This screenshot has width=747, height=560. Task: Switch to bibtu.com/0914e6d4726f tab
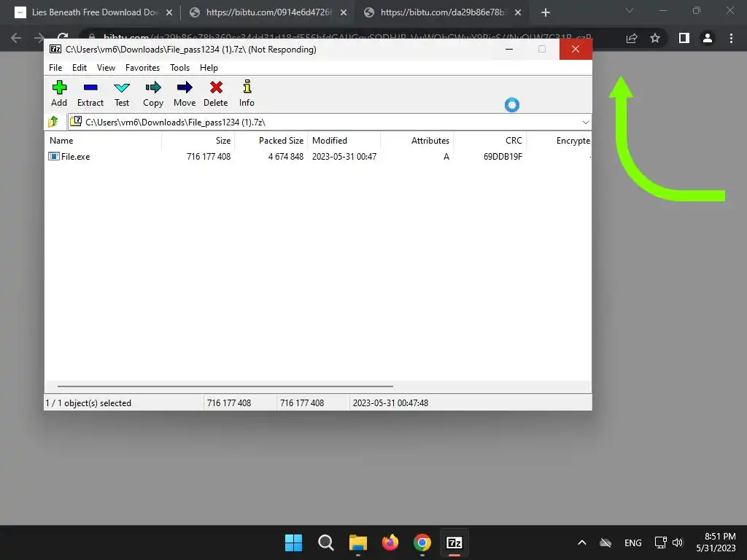pos(268,12)
